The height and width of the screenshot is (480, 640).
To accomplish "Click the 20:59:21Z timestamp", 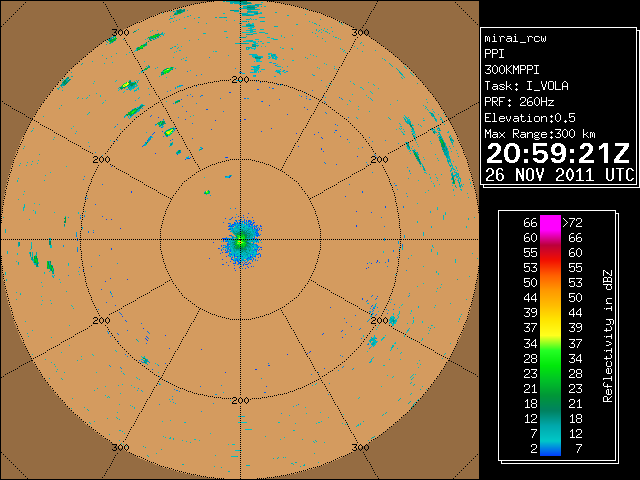I will pyautogui.click(x=558, y=153).
